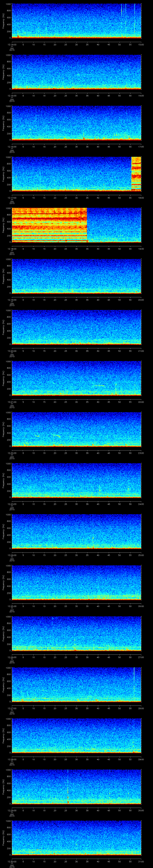Choose the spectrogram panel starting at 12:20:00

coord(76,327)
